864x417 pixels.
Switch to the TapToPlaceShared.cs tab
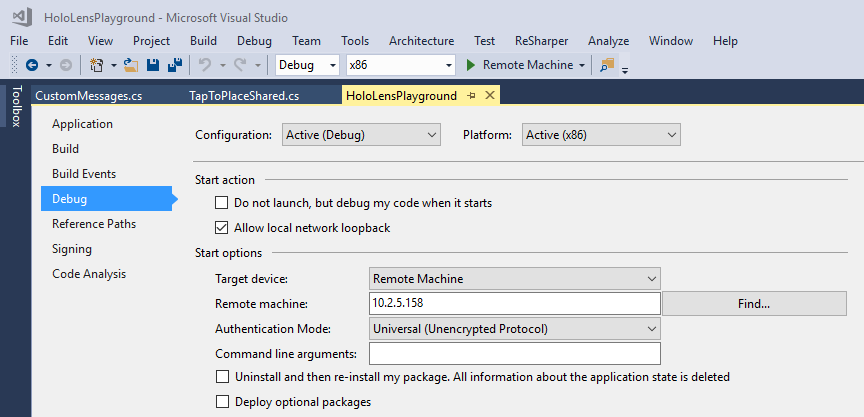tap(244, 96)
